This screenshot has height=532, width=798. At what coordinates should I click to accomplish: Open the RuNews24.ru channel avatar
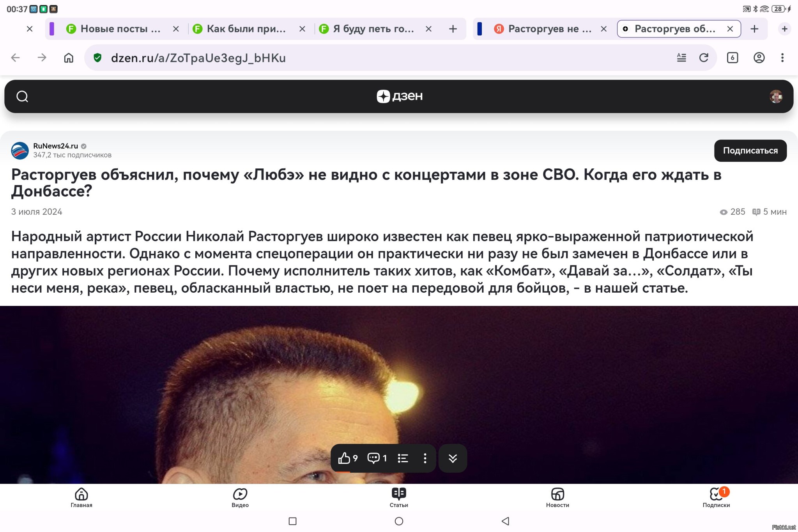20,150
